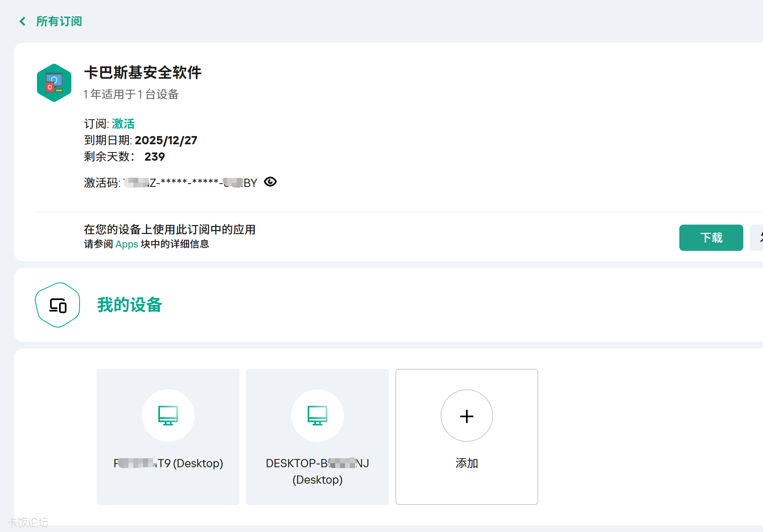Select the monitor icon for the DESKTOP-B device

tap(318, 416)
